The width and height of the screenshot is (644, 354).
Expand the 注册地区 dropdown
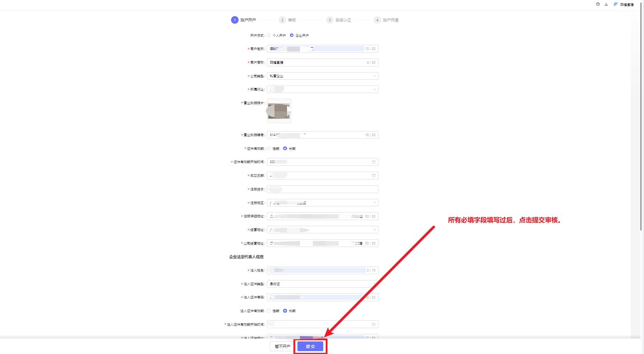click(x=374, y=203)
